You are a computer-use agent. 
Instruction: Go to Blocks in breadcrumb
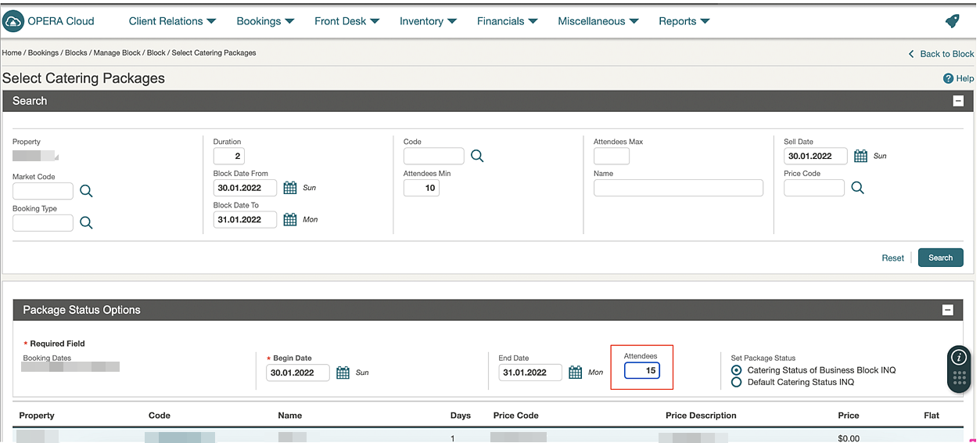point(76,53)
